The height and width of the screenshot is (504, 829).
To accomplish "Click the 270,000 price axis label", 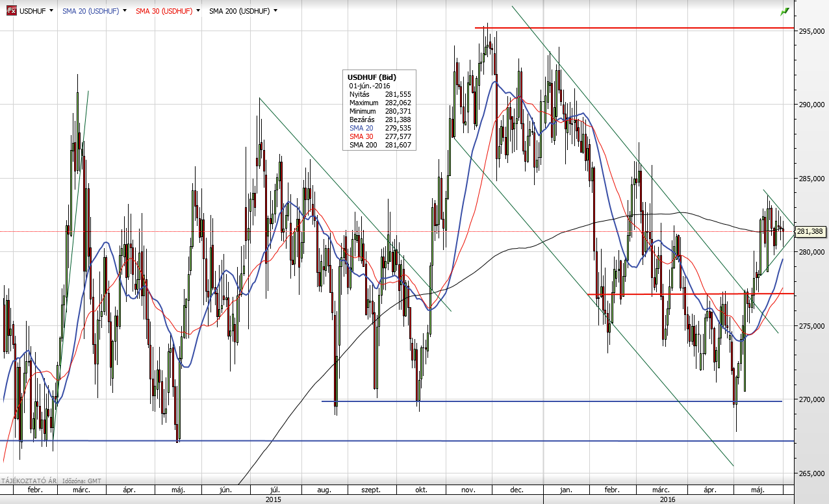I will pyautogui.click(x=813, y=399).
